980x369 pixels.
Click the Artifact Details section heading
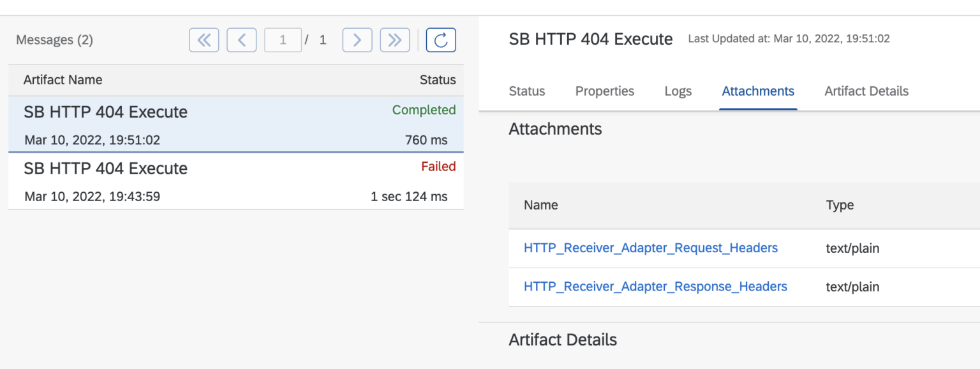coord(563,340)
